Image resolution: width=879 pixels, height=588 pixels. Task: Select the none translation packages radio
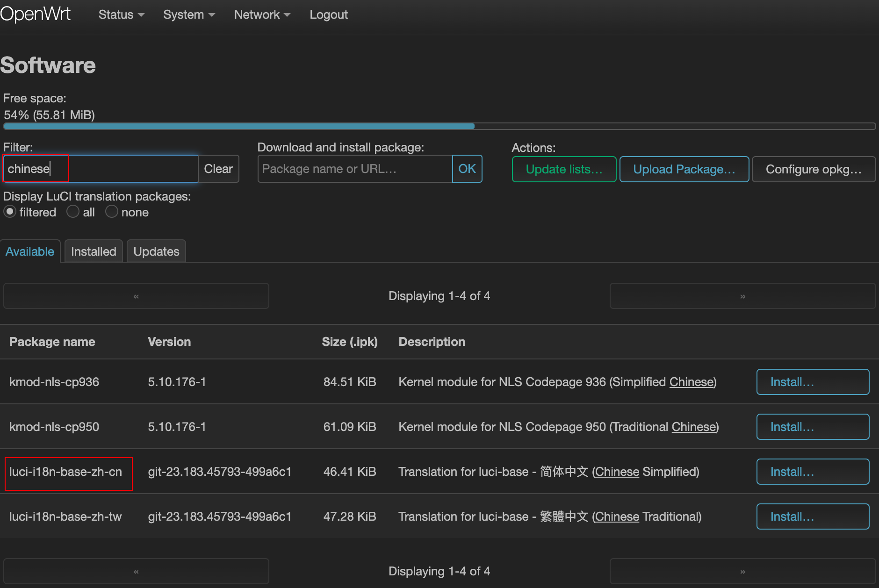tap(111, 212)
